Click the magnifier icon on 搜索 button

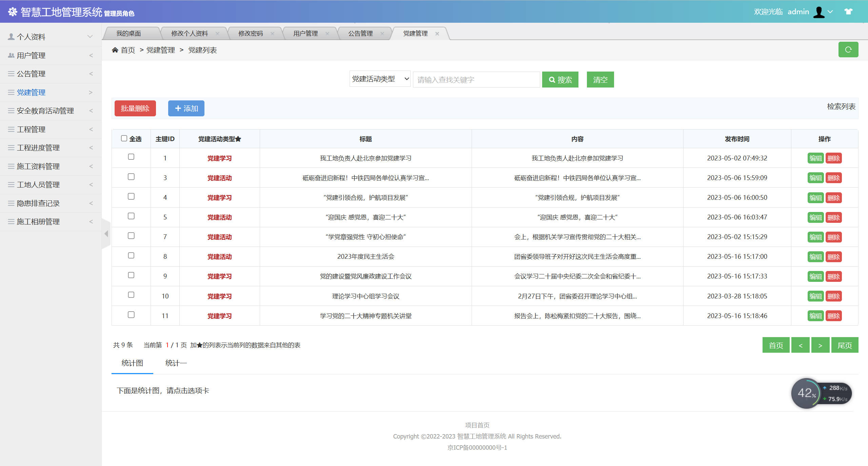552,79
